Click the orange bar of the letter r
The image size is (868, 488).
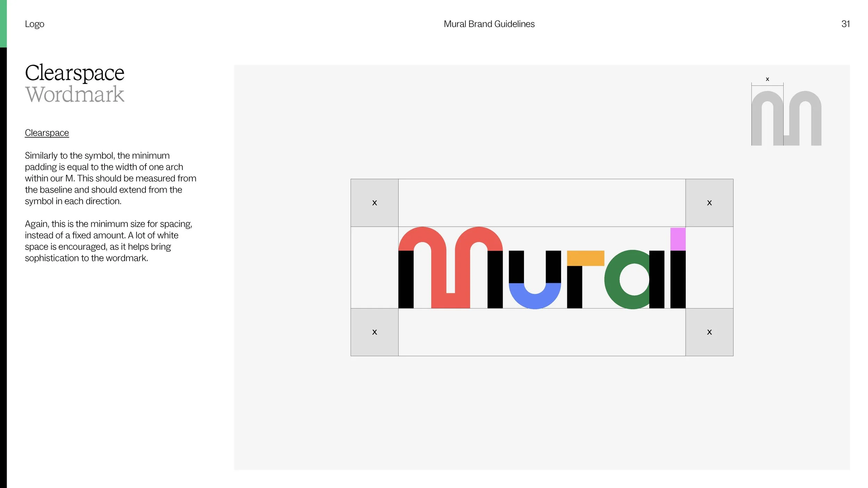pos(585,258)
